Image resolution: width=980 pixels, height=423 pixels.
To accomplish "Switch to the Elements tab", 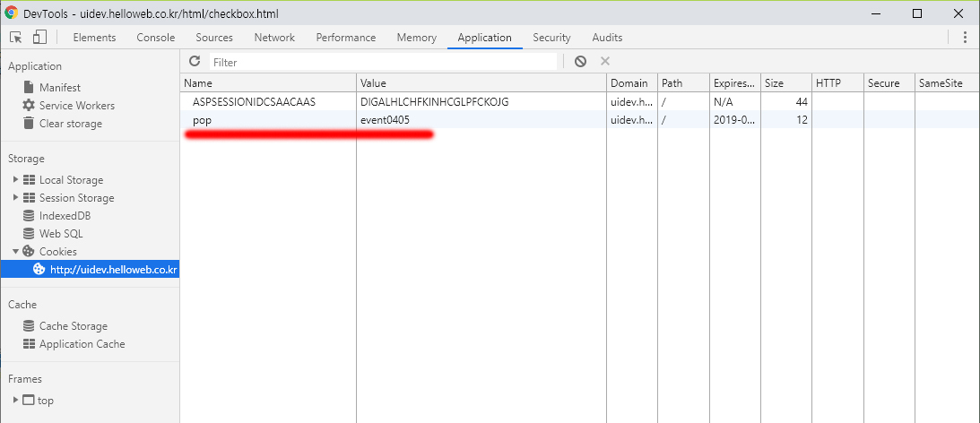I will [x=94, y=38].
